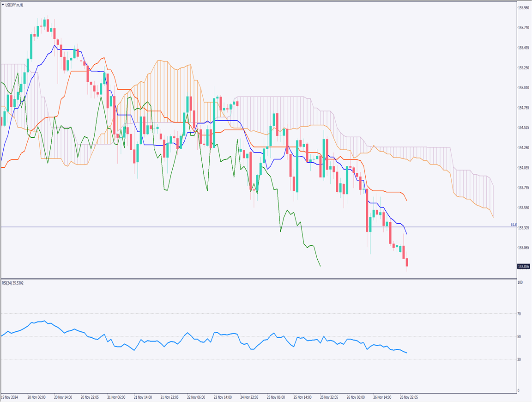This screenshot has width=532, height=402.
Task: Select the current price tag 152.836
Action: point(523,267)
